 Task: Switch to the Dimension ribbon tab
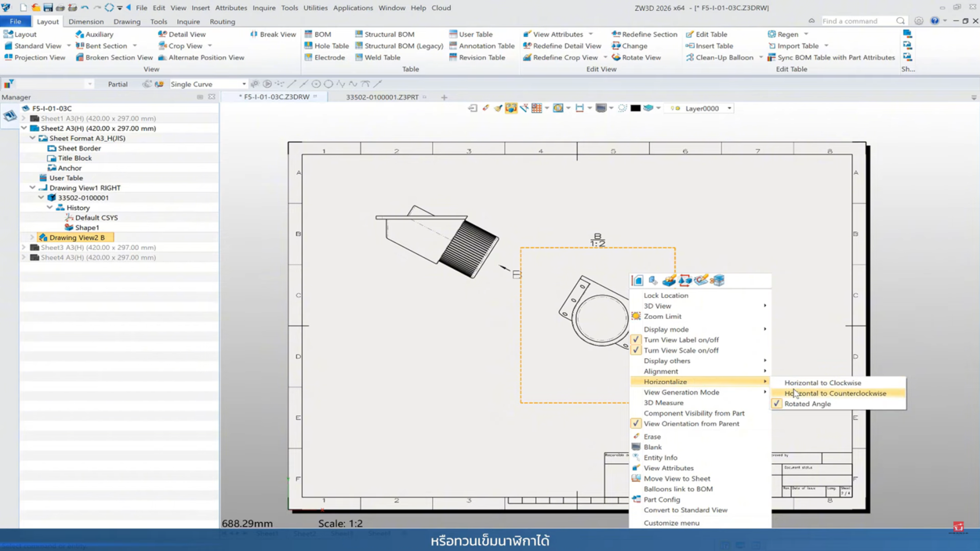tap(85, 22)
